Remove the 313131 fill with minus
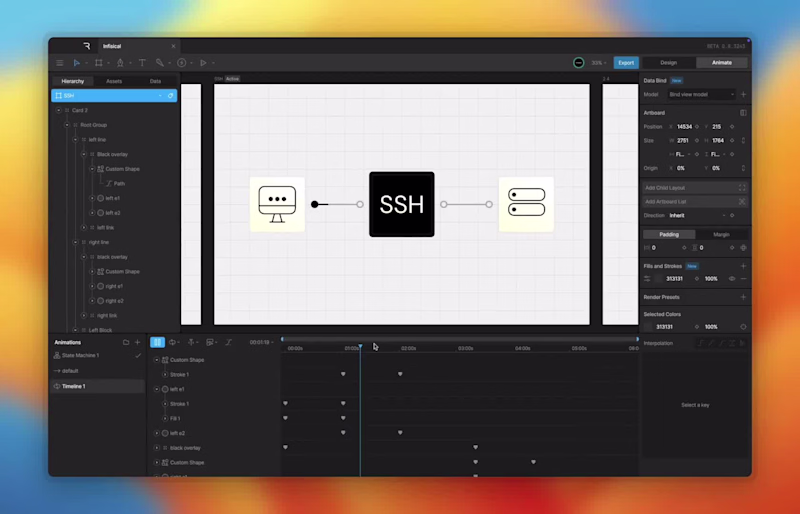 pos(743,279)
